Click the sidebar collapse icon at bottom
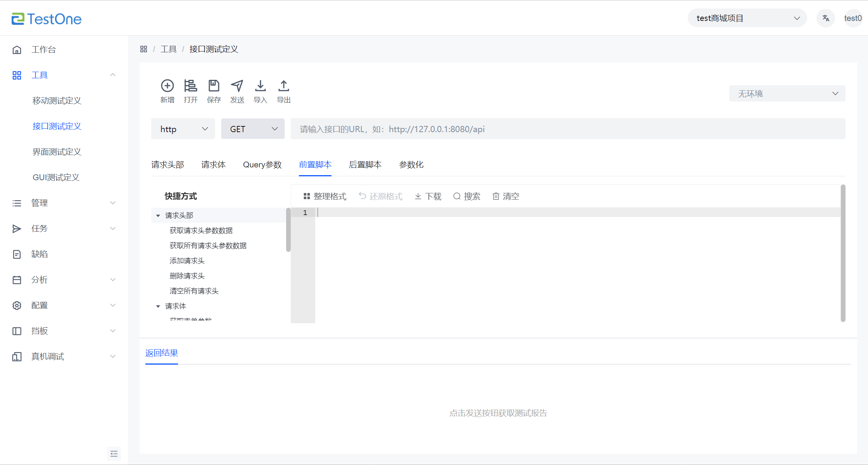868x465 pixels. click(114, 453)
